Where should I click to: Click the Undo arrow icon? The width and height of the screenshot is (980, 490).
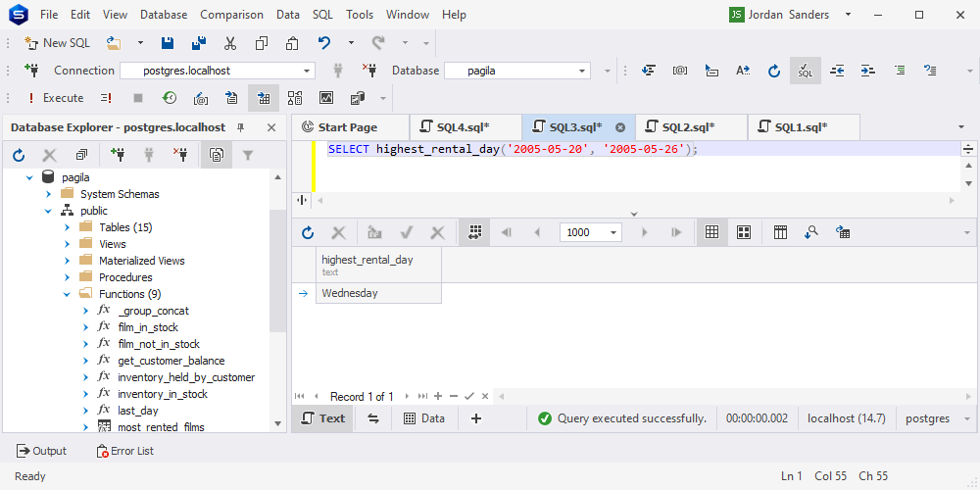pos(323,43)
